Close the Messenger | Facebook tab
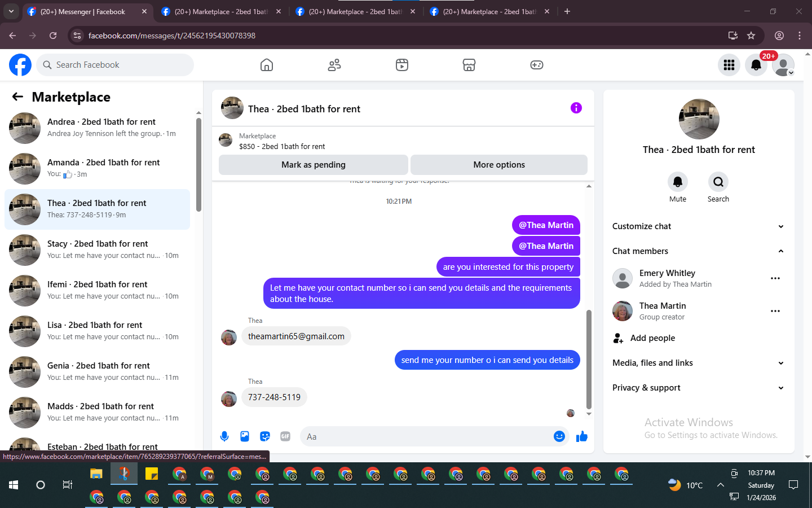Screen dimensions: 812x508 [x=144, y=11]
